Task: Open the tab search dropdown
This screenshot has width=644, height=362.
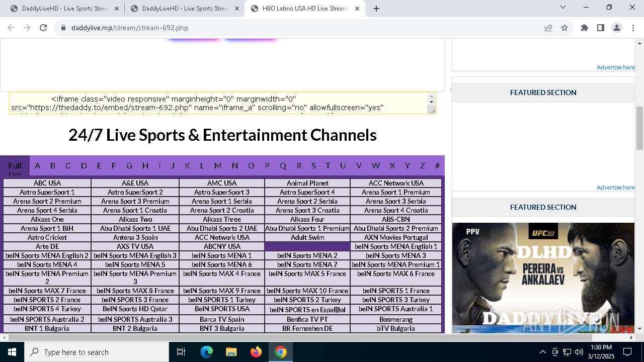Action: pyautogui.click(x=563, y=8)
